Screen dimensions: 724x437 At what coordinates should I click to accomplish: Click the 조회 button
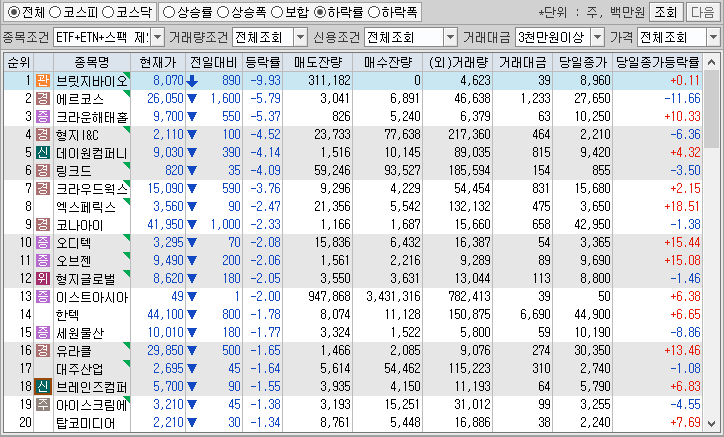[x=665, y=12]
